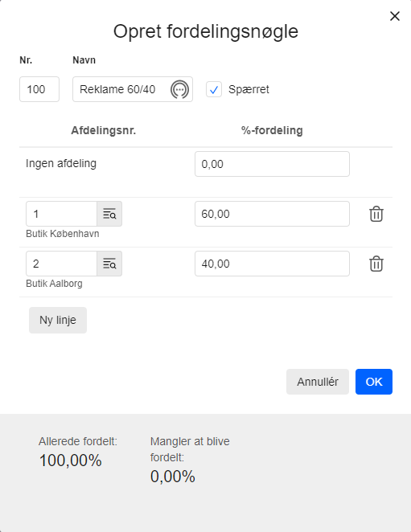The image size is (411, 532).
Task: Click the circular dots icon in Navn field
Action: pos(179,89)
